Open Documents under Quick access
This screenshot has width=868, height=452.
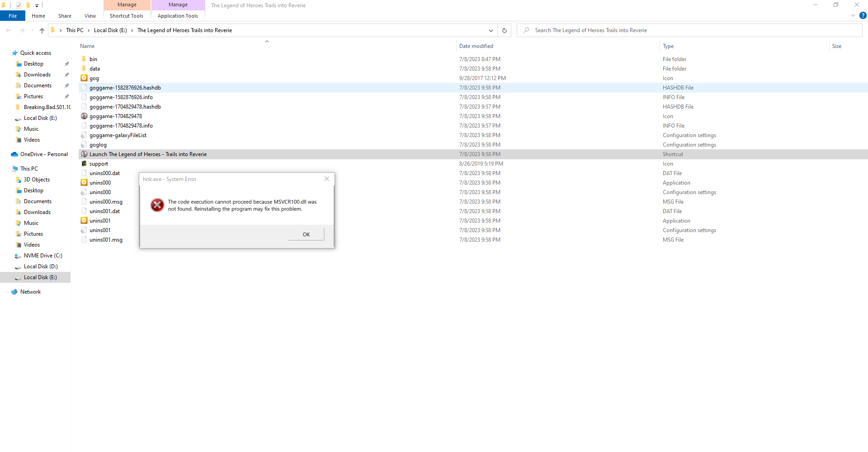(38, 86)
